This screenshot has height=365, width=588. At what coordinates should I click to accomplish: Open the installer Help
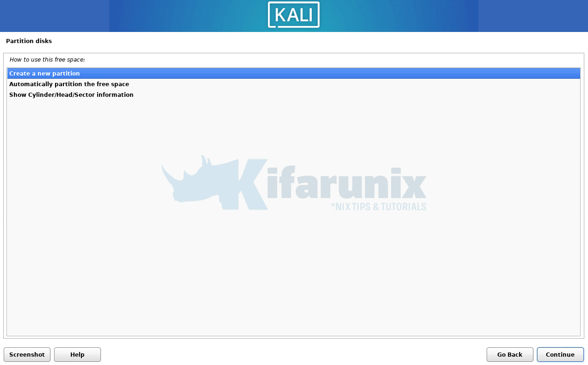(77, 355)
